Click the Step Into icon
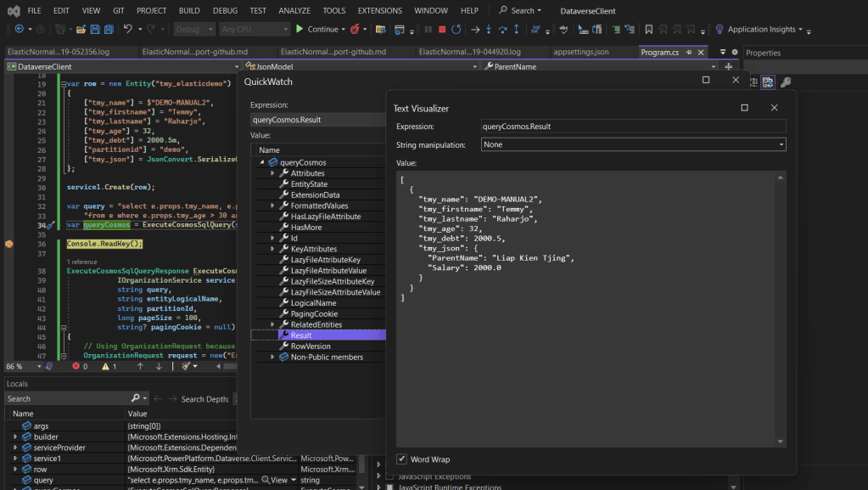 pos(488,29)
